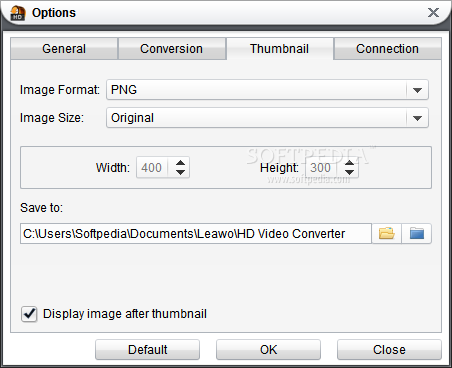
Task: Switch to the General tab
Action: 64,49
